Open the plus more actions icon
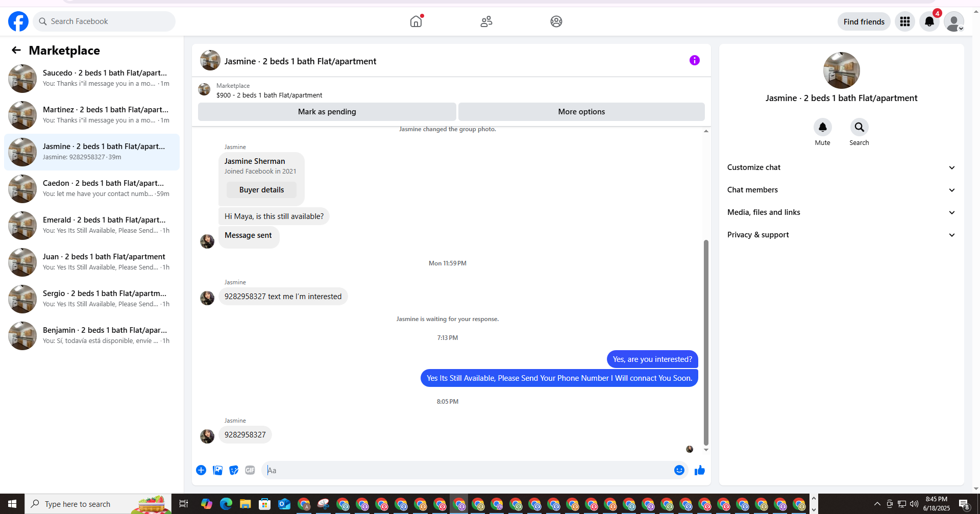980x514 pixels. tap(201, 470)
